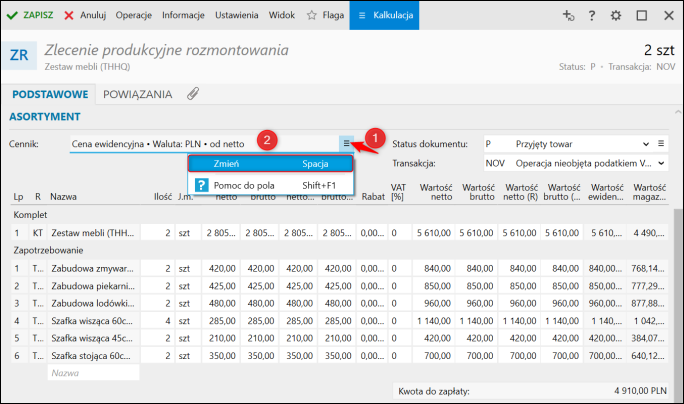684x404 pixels.
Task: Click the Ilość column header
Action: click(163, 197)
